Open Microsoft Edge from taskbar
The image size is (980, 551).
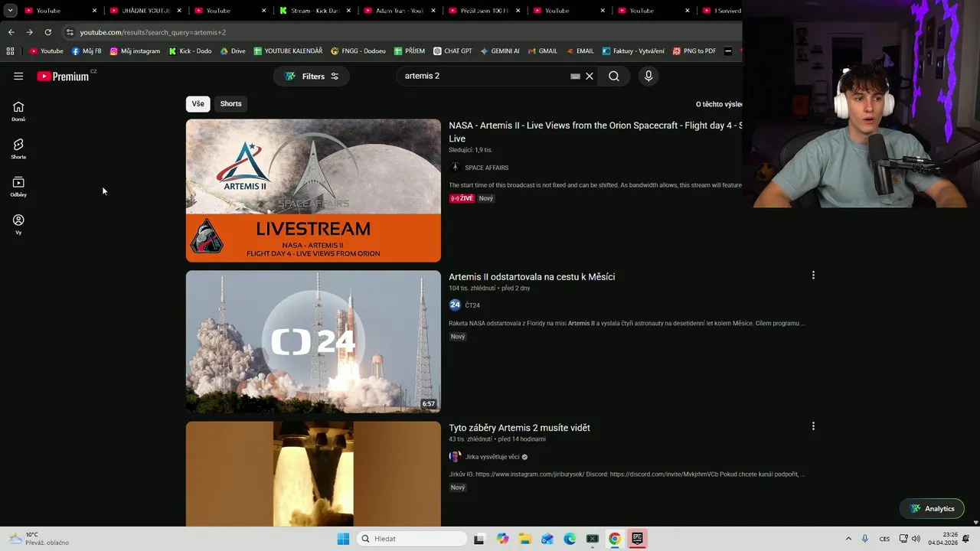pyautogui.click(x=570, y=539)
